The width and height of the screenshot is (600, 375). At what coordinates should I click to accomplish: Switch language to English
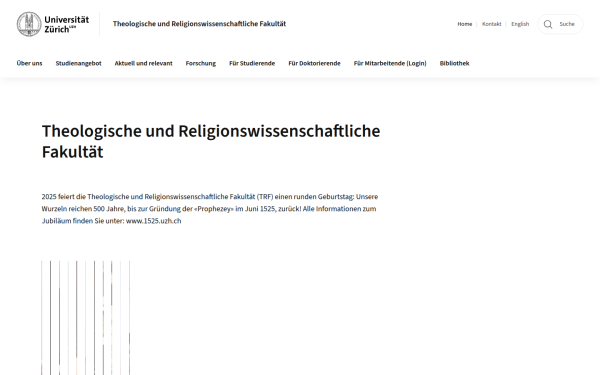pos(520,24)
